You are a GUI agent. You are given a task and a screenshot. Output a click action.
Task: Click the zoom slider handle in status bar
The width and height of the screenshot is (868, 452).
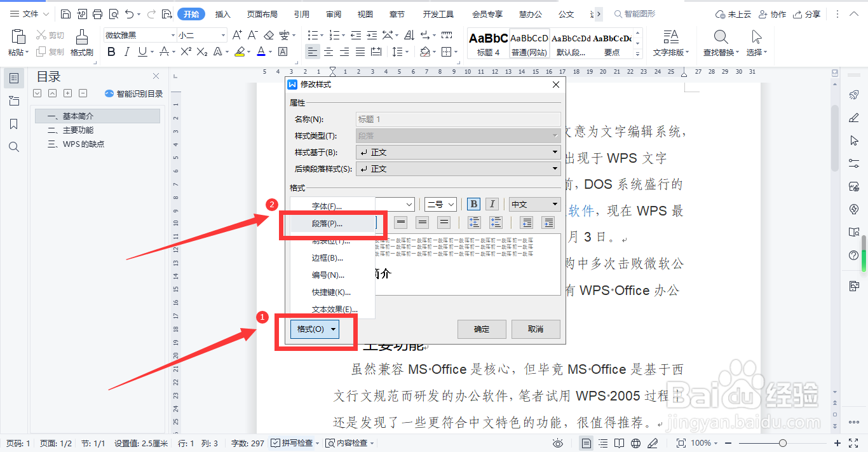coord(783,443)
